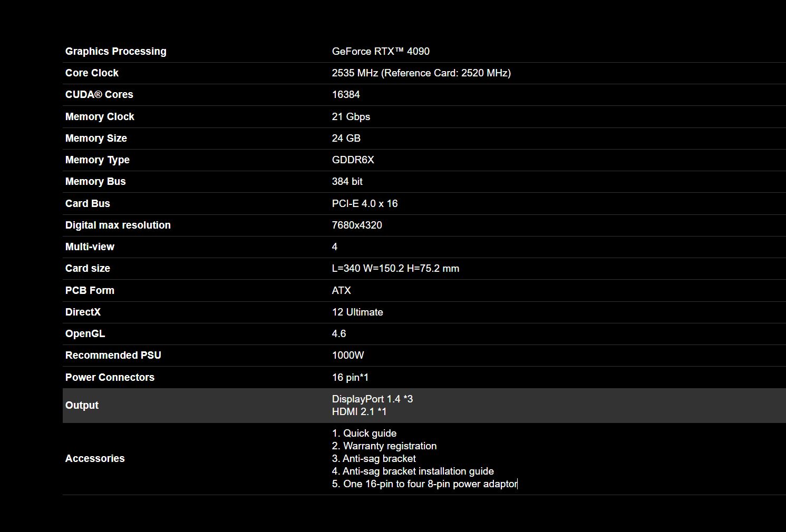Click the 'OpenGL' label

(85, 333)
